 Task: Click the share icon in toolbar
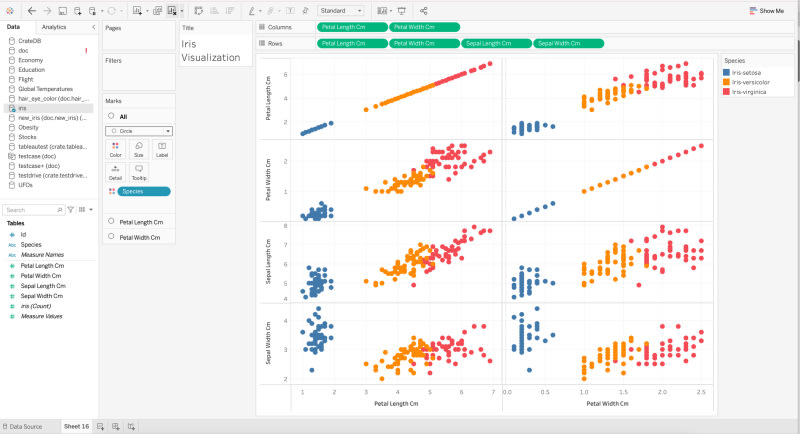tap(423, 11)
